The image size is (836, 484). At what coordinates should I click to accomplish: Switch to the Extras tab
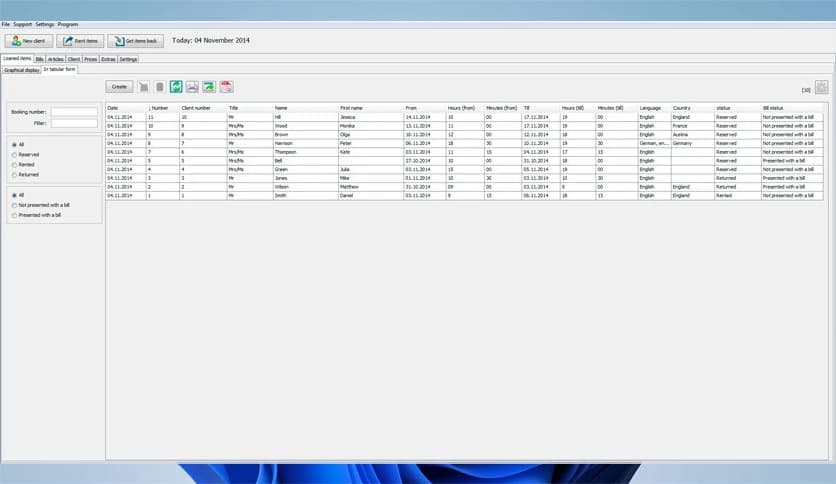pos(108,59)
